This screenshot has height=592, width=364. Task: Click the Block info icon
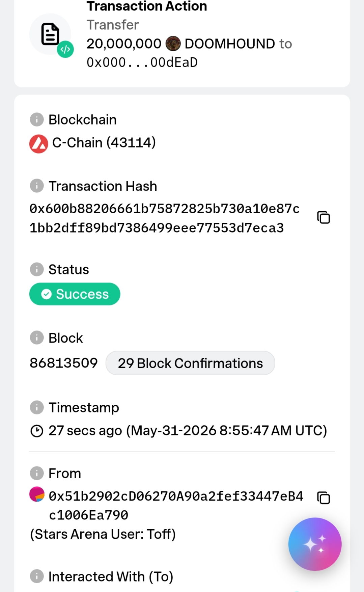click(x=37, y=338)
